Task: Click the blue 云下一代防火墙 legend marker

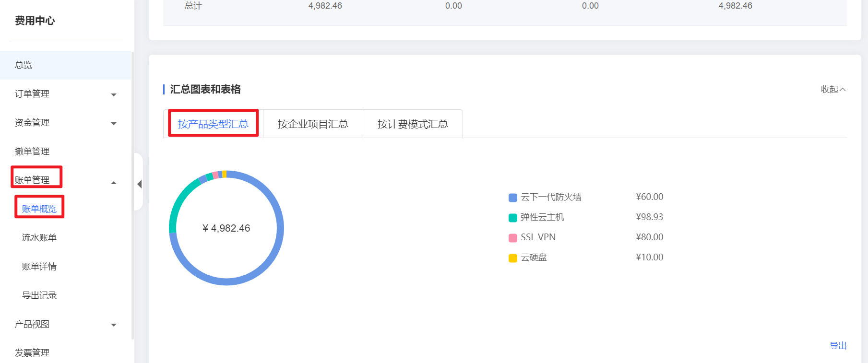Action: click(x=512, y=198)
